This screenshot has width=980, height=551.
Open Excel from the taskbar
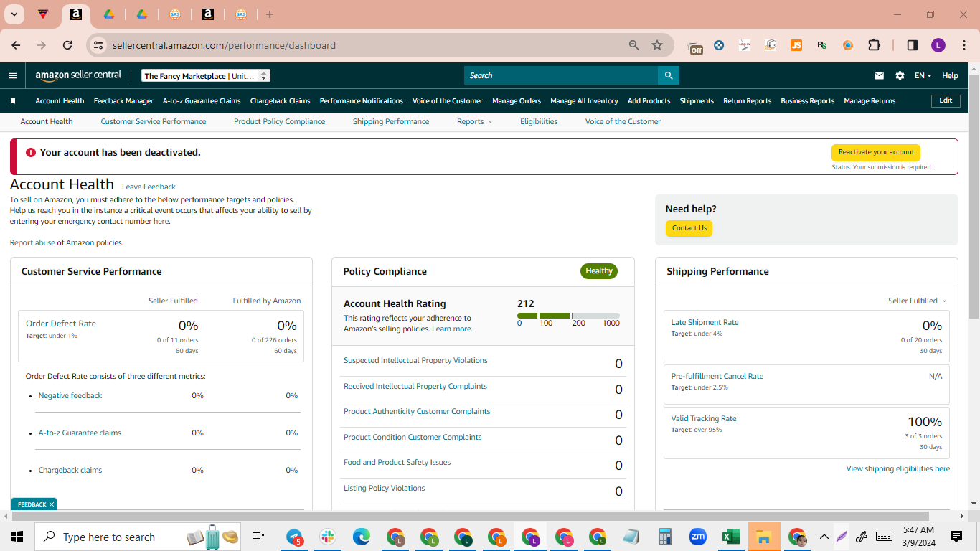pos(730,537)
